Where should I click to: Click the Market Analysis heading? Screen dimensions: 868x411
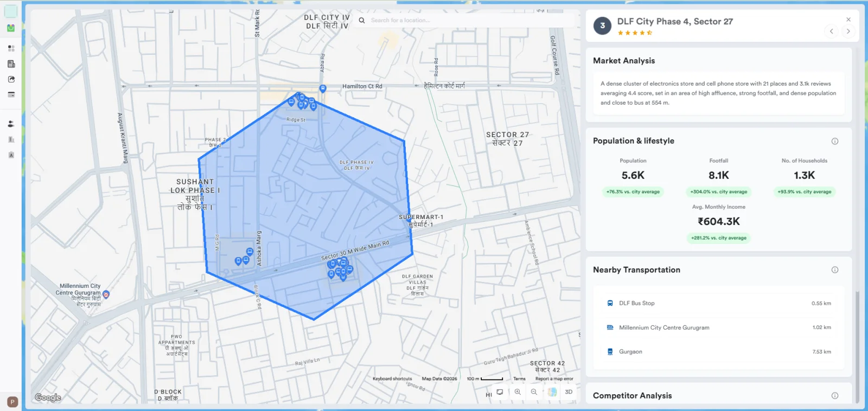624,61
